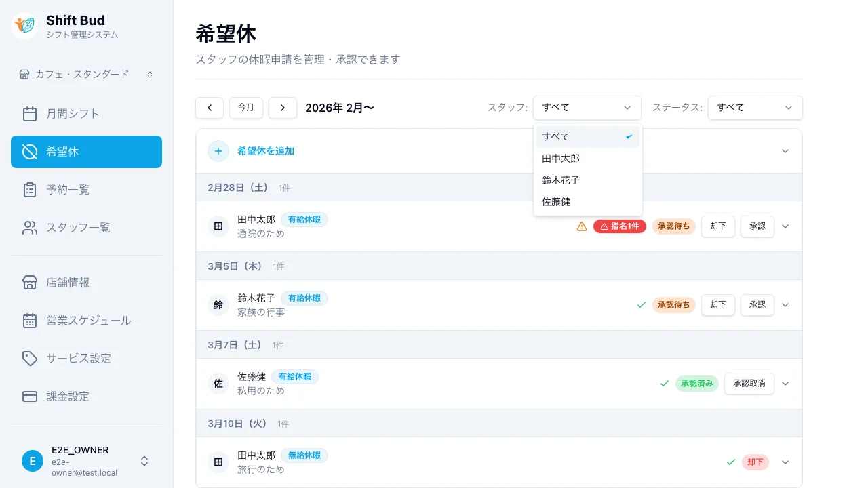Open the ステータス filter dropdown
The image size is (868, 488).
755,107
